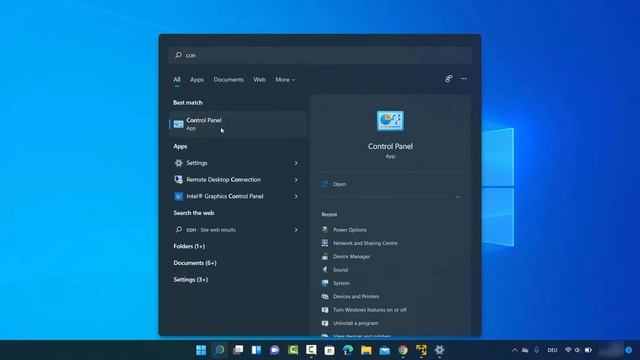The width and height of the screenshot is (640, 360).
Task: Click the taskbar Search icon
Action: click(219, 350)
